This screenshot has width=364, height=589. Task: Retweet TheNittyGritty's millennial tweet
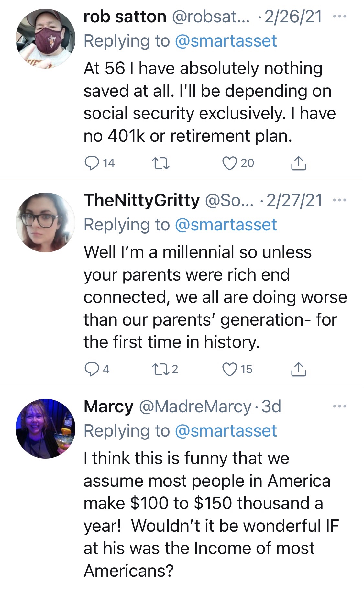pyautogui.click(x=161, y=369)
